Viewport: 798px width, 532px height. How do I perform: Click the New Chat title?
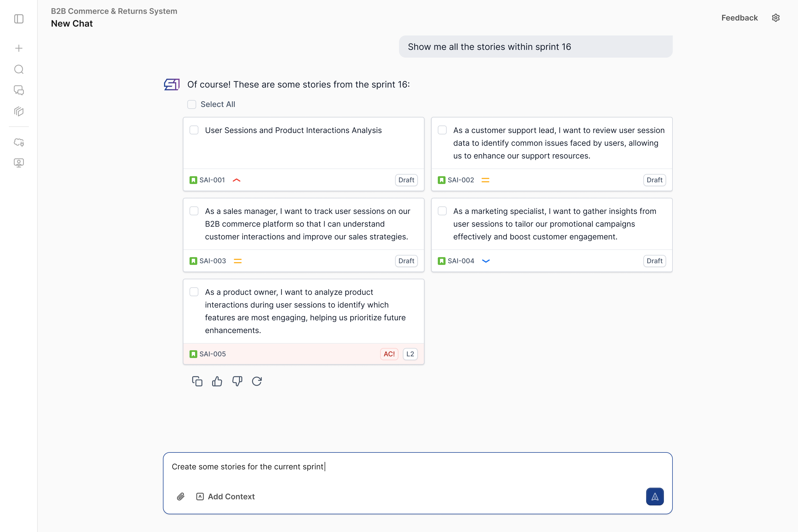point(72,23)
